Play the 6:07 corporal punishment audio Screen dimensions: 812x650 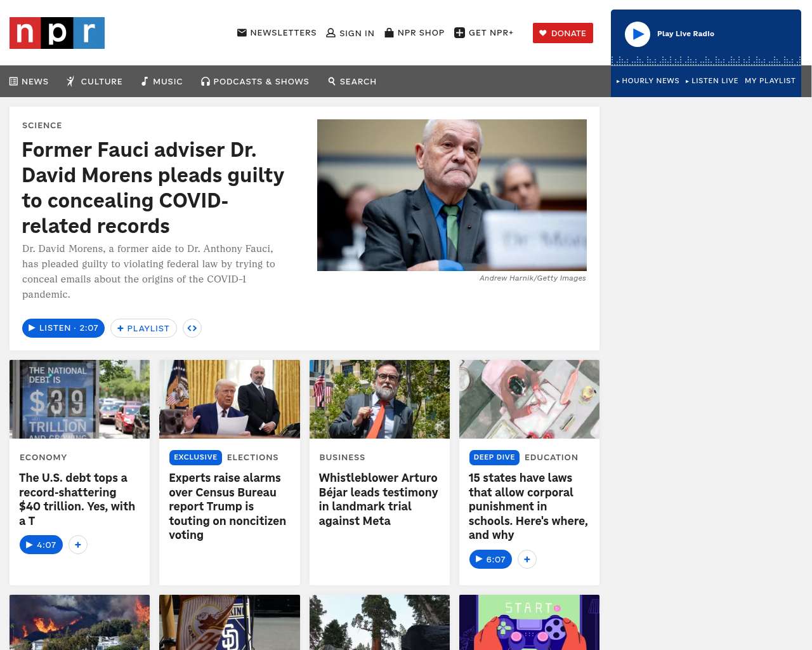coord(490,559)
